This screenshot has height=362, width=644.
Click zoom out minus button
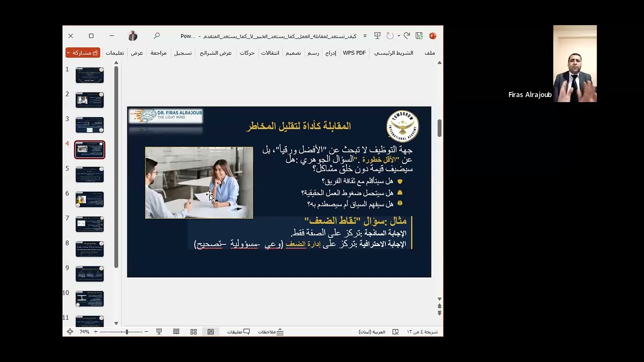click(146, 332)
